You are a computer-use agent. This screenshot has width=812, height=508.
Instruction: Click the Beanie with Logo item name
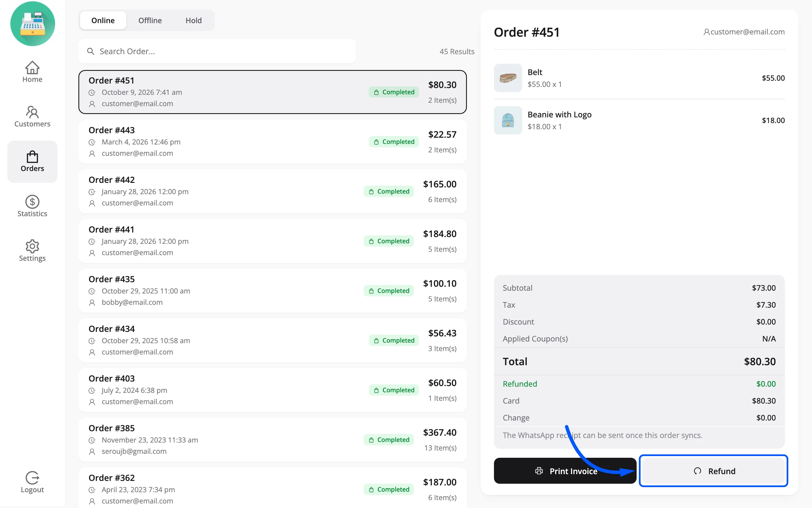tap(559, 115)
